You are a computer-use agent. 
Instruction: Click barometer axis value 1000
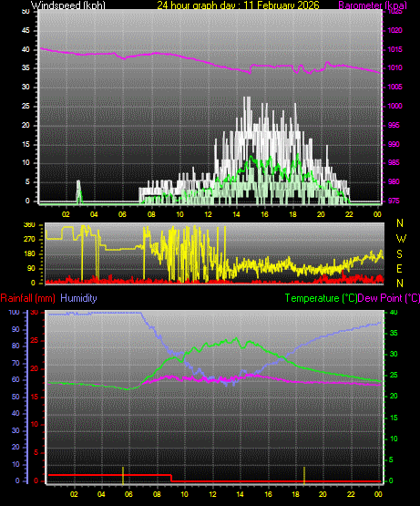click(394, 106)
